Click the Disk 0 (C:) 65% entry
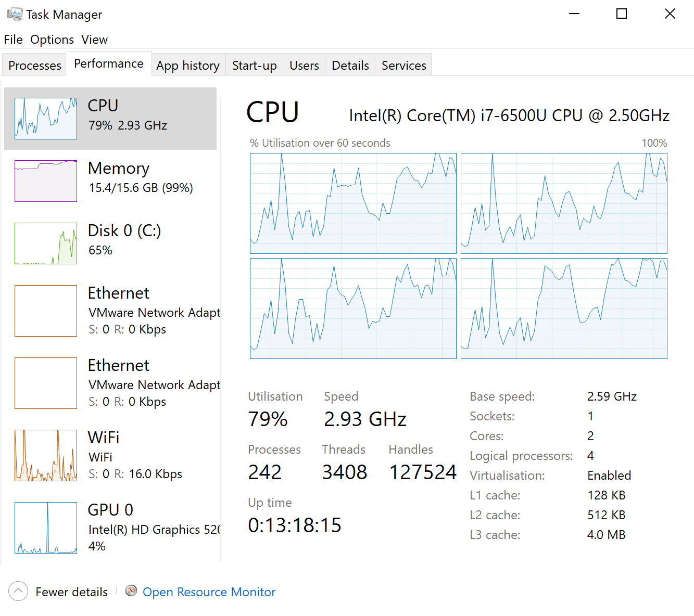 (x=110, y=243)
